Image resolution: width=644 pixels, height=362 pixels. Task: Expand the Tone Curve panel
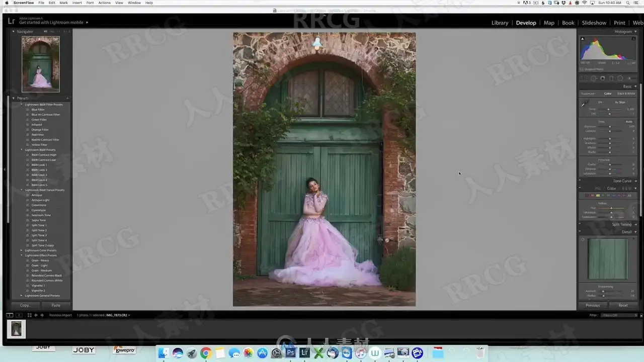point(635,181)
